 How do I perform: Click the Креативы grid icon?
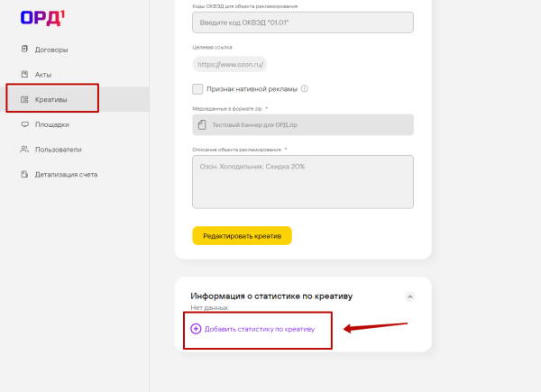[x=24, y=99]
